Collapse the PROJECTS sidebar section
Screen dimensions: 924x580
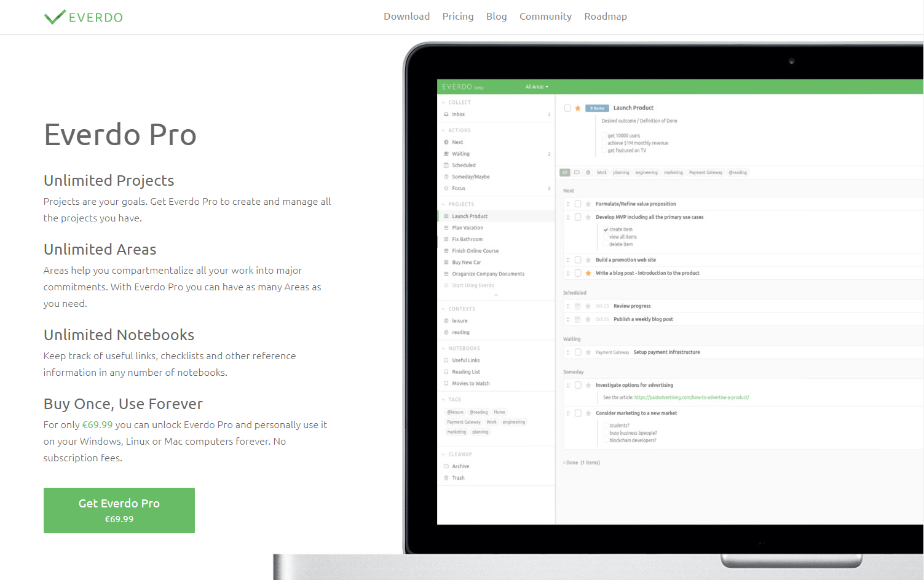[x=443, y=204]
